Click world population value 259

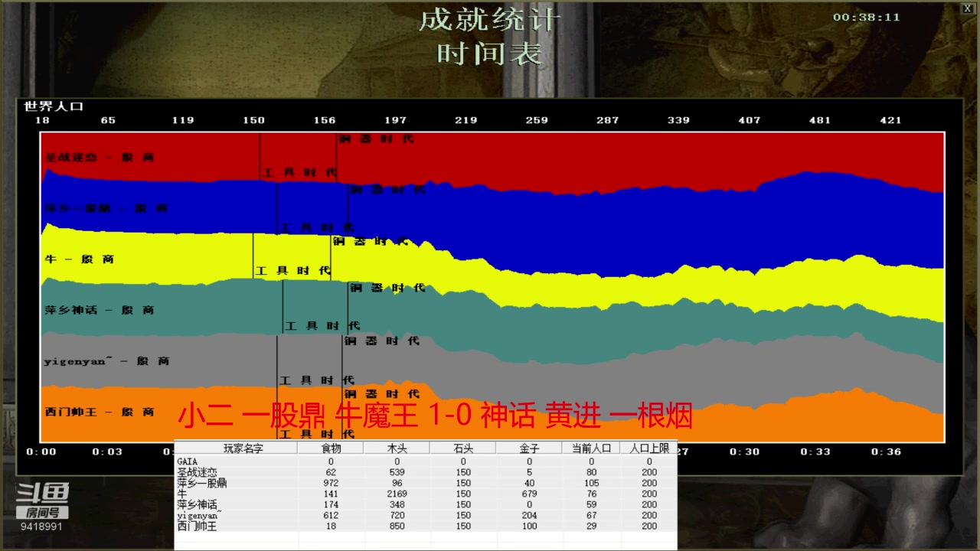537,120
